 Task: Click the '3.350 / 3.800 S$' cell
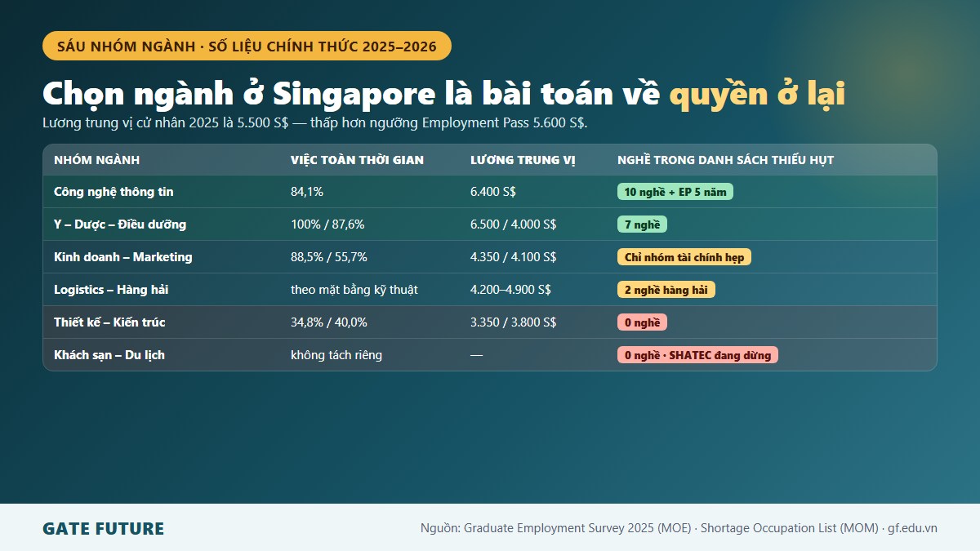pyautogui.click(x=514, y=322)
